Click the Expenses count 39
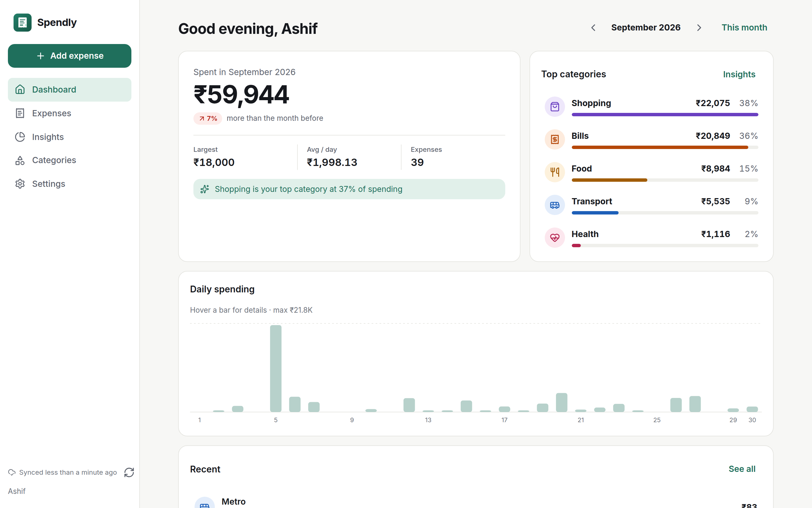The image size is (812, 508). [x=417, y=162]
